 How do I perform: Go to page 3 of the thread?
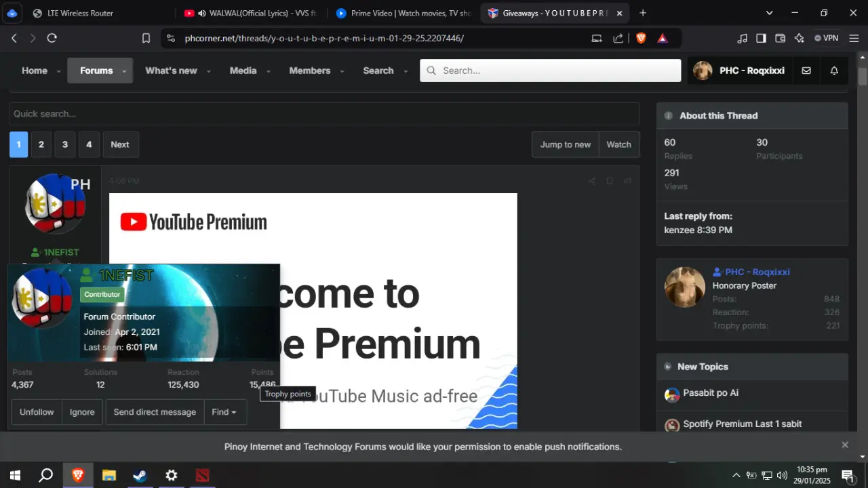[65, 144]
